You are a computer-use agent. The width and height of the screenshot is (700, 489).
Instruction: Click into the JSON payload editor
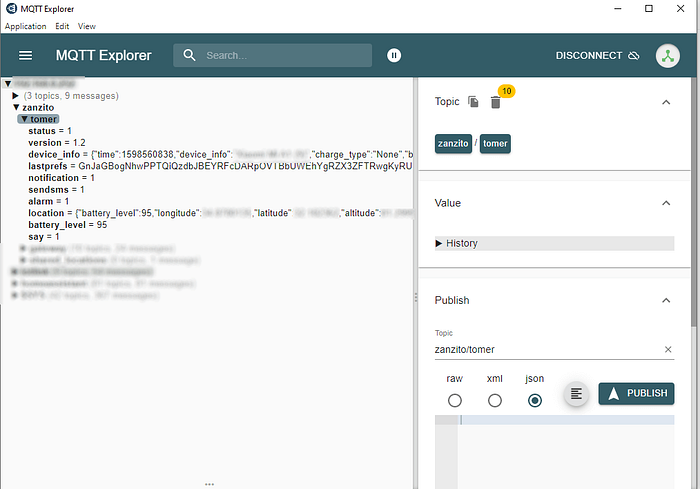pyautogui.click(x=566, y=451)
